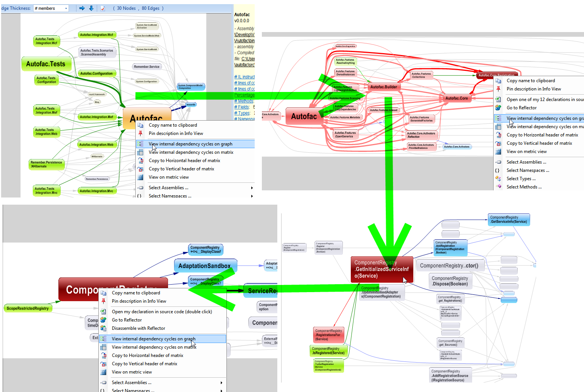Select the blue GetServiceInfo(Service) node
This screenshot has height=392, width=584.
click(509, 220)
